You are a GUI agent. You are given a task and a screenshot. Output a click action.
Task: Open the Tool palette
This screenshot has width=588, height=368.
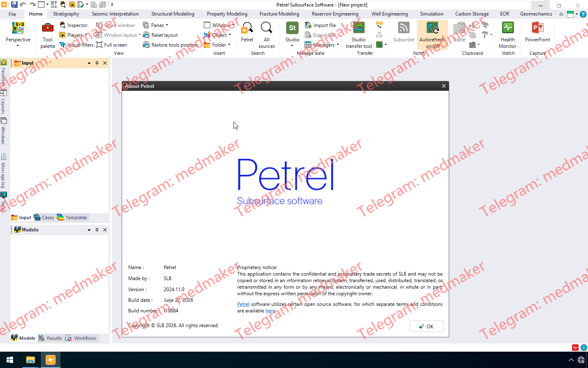[48, 36]
